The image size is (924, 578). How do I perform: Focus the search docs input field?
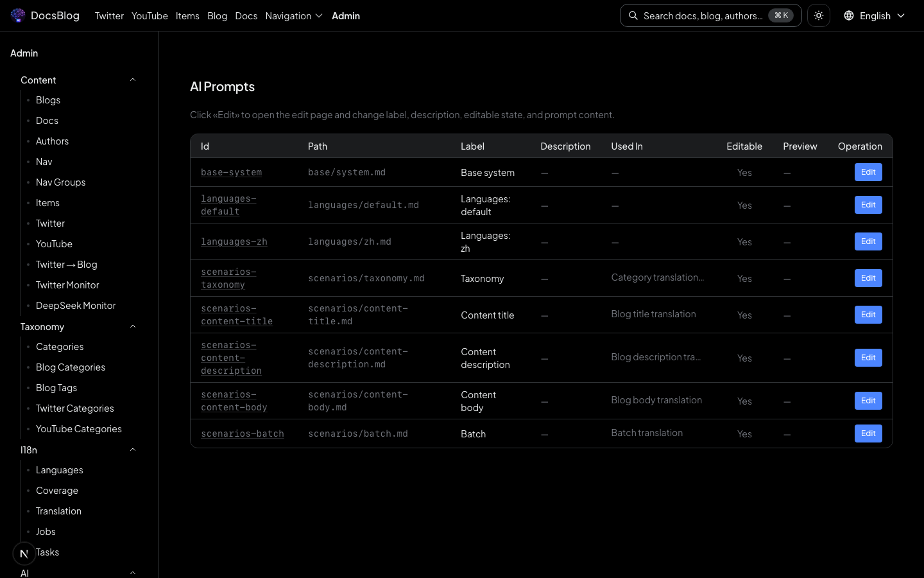tap(703, 15)
